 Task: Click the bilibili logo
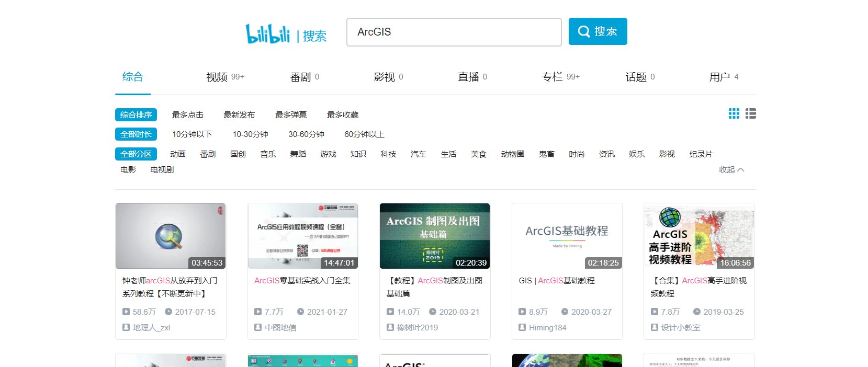coord(267,33)
